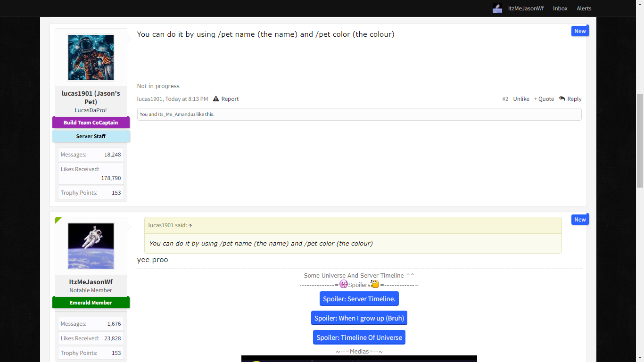Click the + Quote link on post #2

[x=544, y=99]
